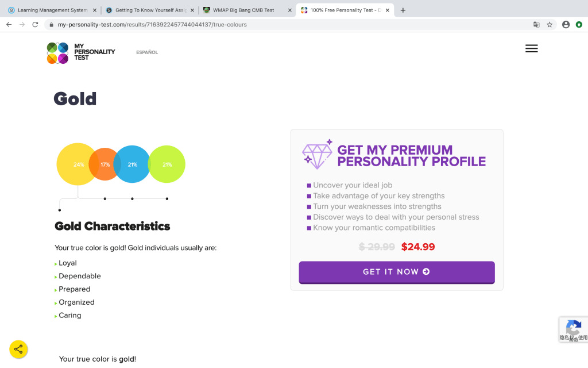588x368 pixels.
Task: Open a new tab with plus button
Action: pos(403,10)
